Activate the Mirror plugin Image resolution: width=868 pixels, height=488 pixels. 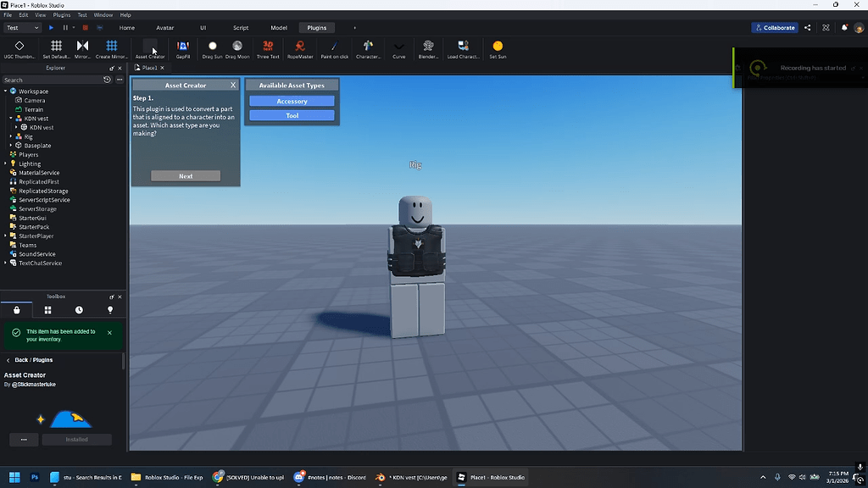tap(82, 48)
